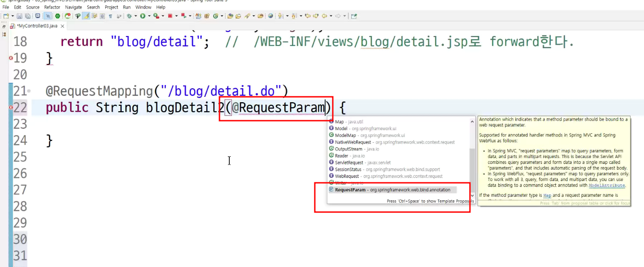644x267 pixels.
Task: Toggle Show Whitespace Characters pilcrow icon
Action: point(110,16)
